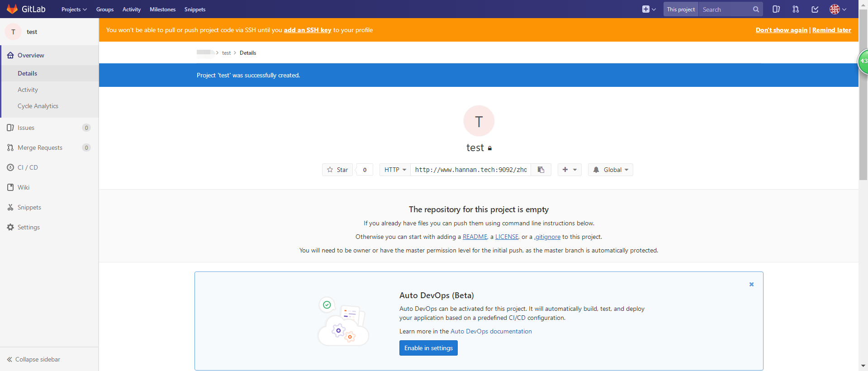Expand the Projects dropdown menu
868x371 pixels.
74,10
